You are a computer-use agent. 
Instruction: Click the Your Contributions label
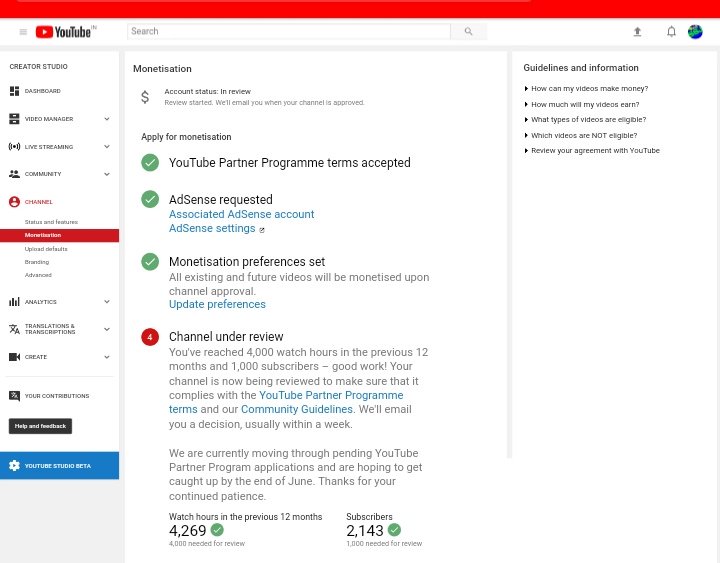(x=57, y=396)
